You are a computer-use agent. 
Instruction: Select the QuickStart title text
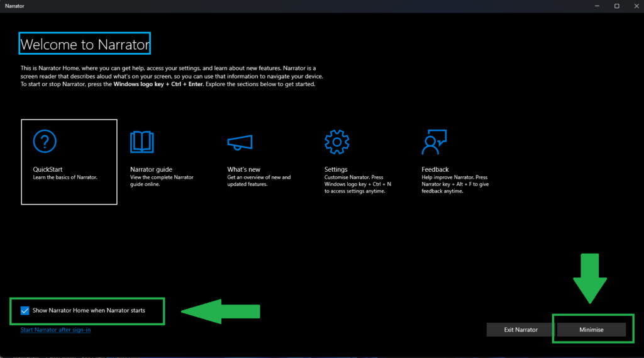tap(48, 169)
